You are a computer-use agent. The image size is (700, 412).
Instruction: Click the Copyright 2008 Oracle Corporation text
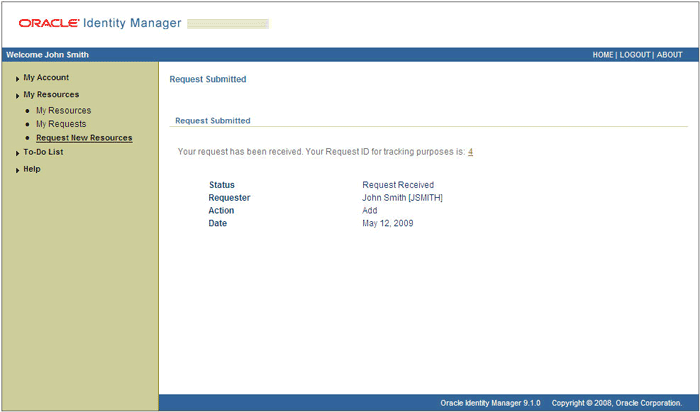[x=617, y=403]
